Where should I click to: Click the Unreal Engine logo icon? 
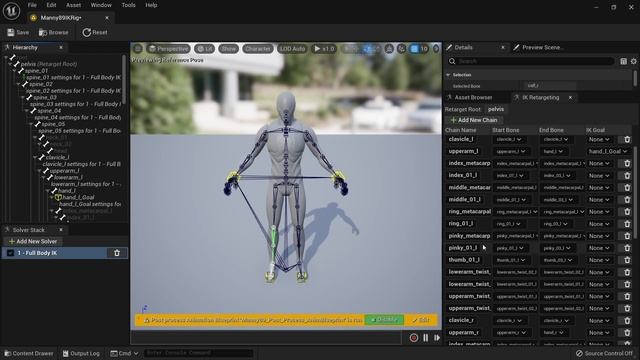tap(11, 11)
